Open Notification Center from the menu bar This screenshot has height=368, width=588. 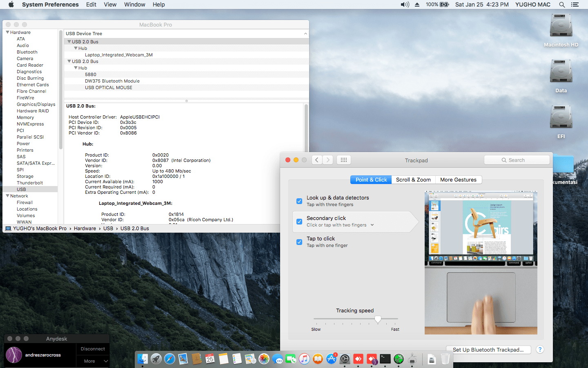(575, 4)
